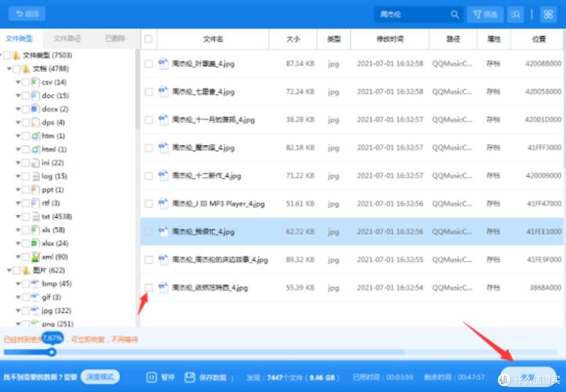Click the csv file type icon
This screenshot has width=566, height=392.
(35, 82)
